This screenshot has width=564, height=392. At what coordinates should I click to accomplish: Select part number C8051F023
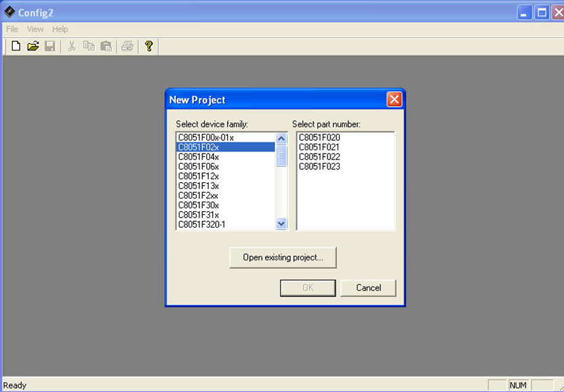345,166
